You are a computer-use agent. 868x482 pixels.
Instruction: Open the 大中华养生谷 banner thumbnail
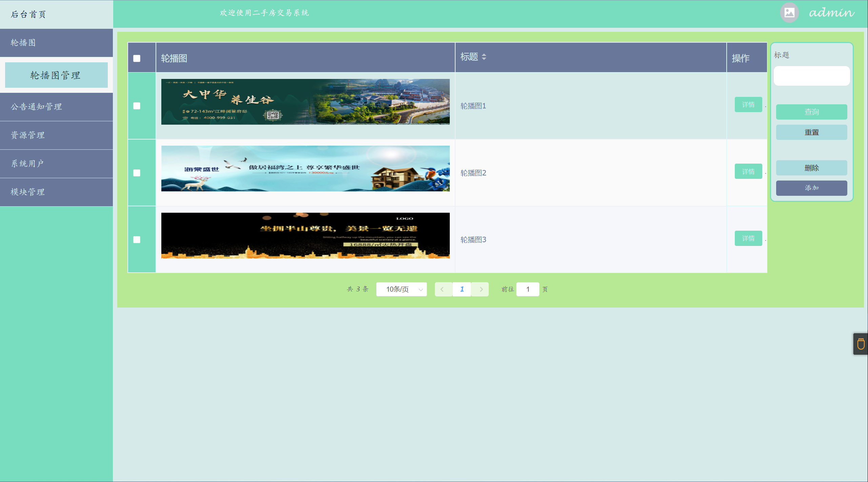point(305,102)
